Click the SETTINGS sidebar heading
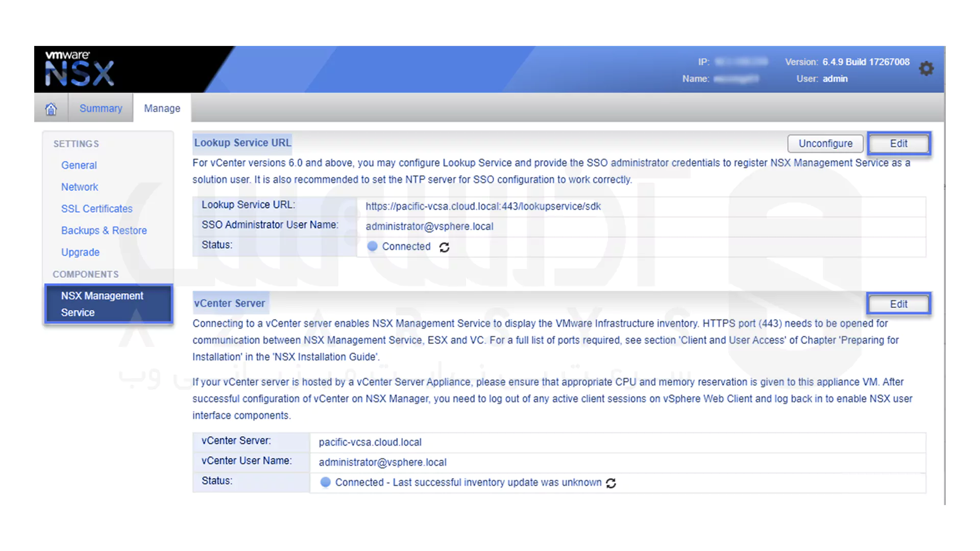The image size is (980, 551). (76, 144)
